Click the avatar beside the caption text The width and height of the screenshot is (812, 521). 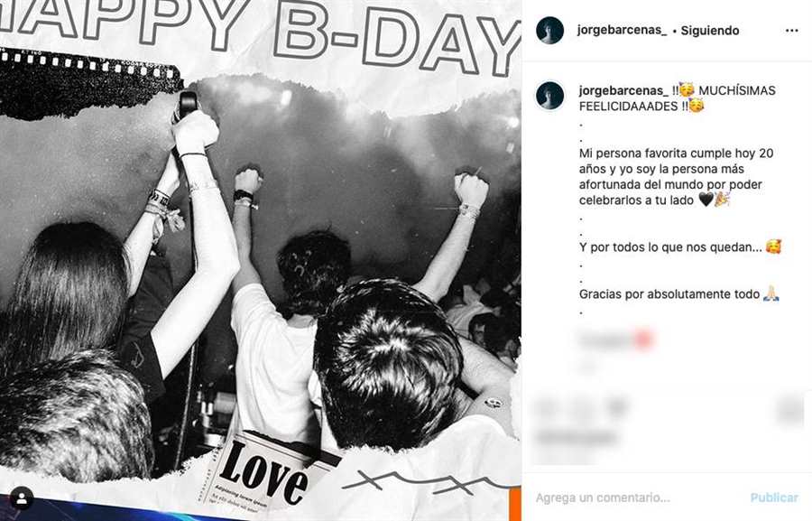pos(550,96)
